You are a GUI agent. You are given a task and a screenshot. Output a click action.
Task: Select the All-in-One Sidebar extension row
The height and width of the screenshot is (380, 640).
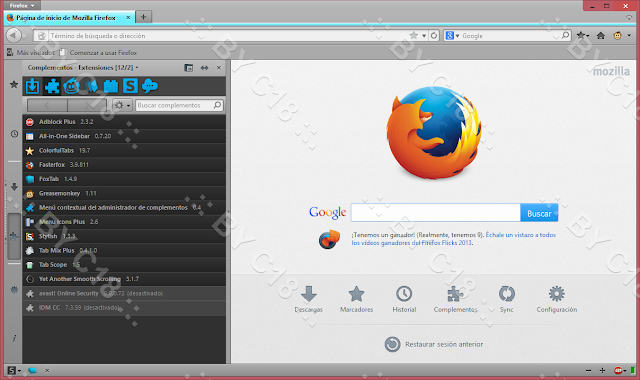124,136
